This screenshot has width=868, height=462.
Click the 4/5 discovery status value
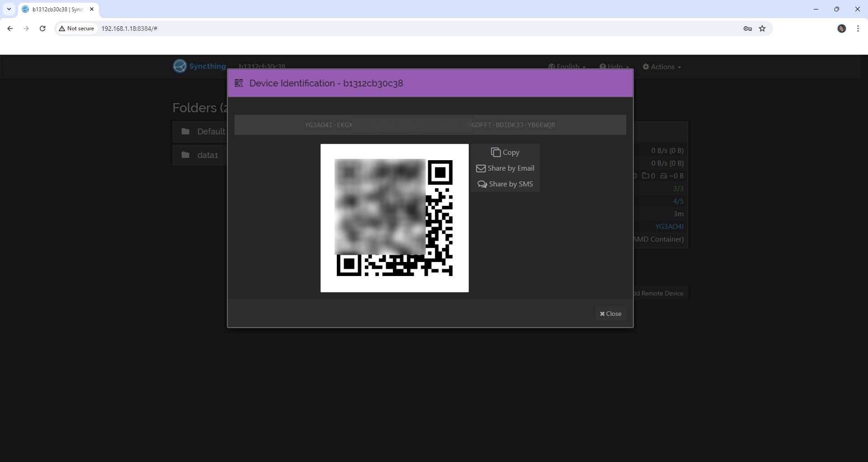coord(678,201)
